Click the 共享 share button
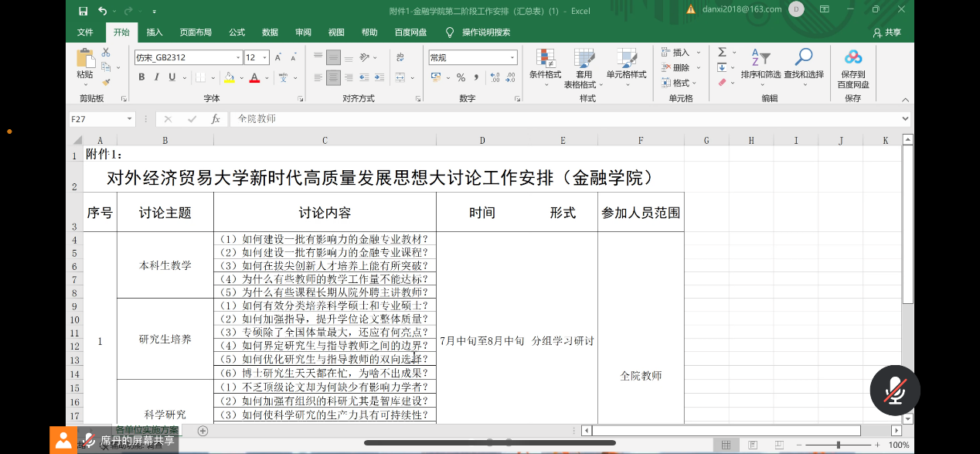980x454 pixels. point(886,32)
